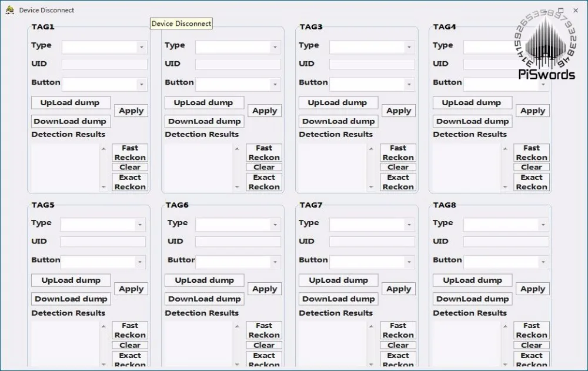This screenshot has width=588, height=371.
Task: Run Exact Reckon for TAG4
Action: click(x=532, y=182)
